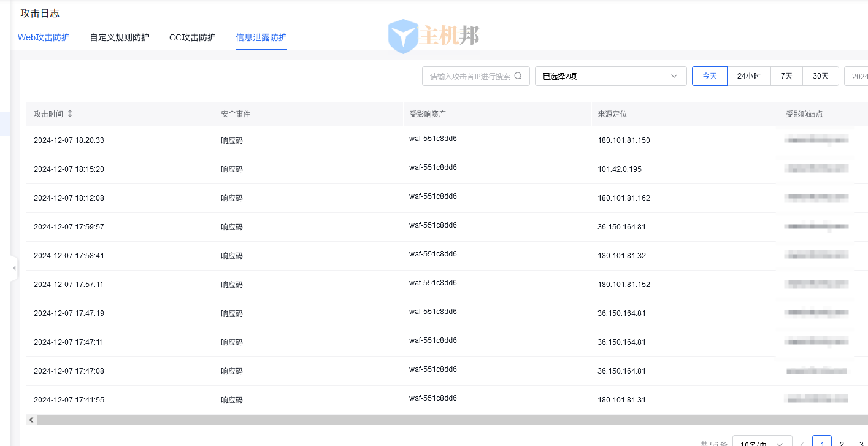Screen dimensions: 868x446
Task: Select row timestamp 2024-12-07 17:59:57
Action: pyautogui.click(x=69, y=227)
